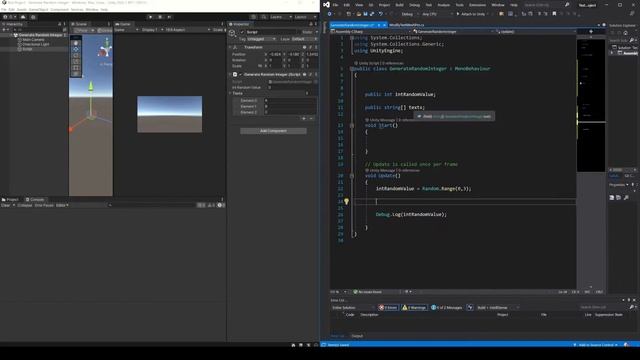Open the Visual Studio Extensions menu
The width and height of the screenshot is (640, 360).
tap(477, 5)
